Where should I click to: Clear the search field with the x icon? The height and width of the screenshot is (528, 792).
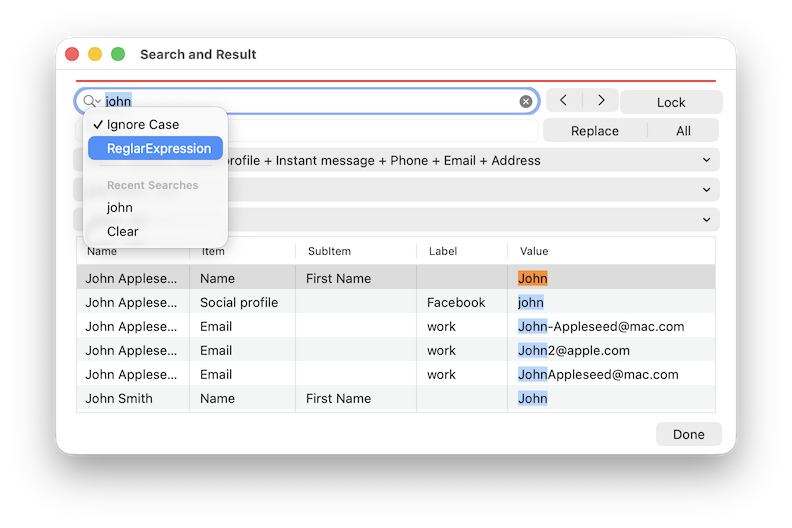[x=526, y=102]
